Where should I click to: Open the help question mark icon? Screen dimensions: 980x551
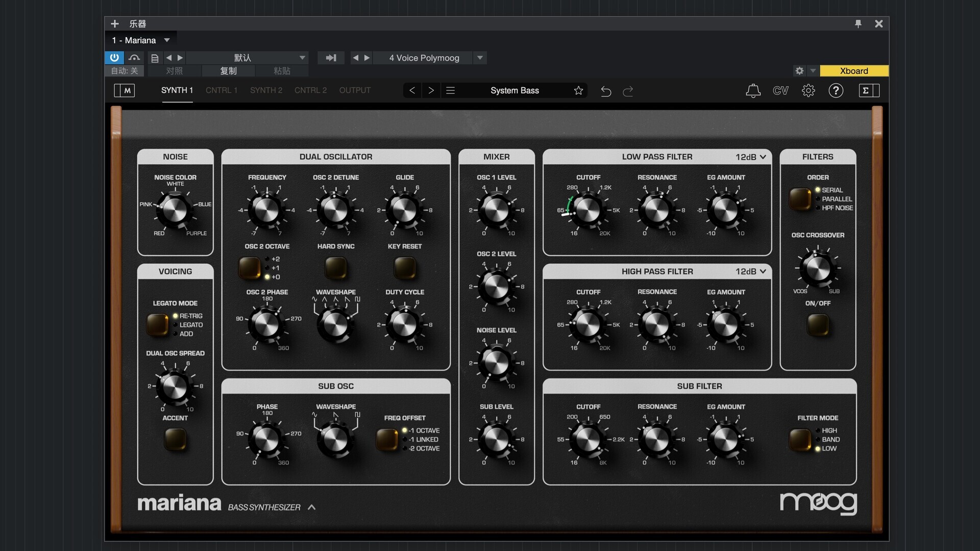pyautogui.click(x=836, y=91)
